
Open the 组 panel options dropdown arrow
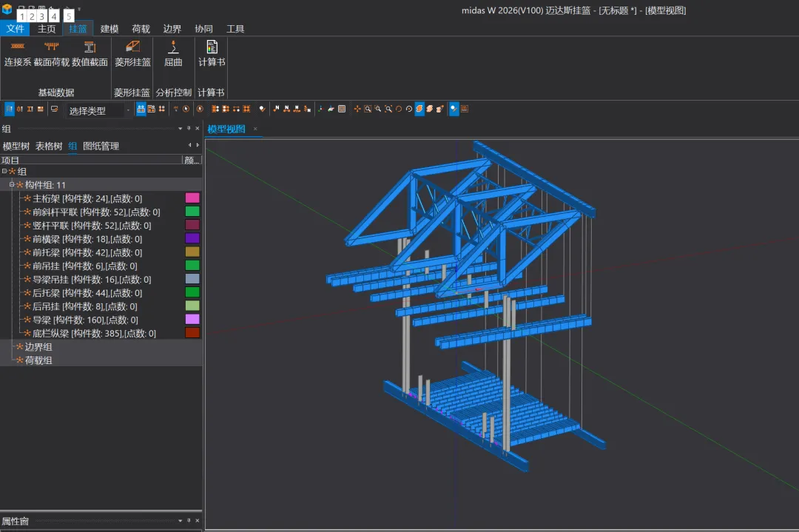(x=180, y=129)
